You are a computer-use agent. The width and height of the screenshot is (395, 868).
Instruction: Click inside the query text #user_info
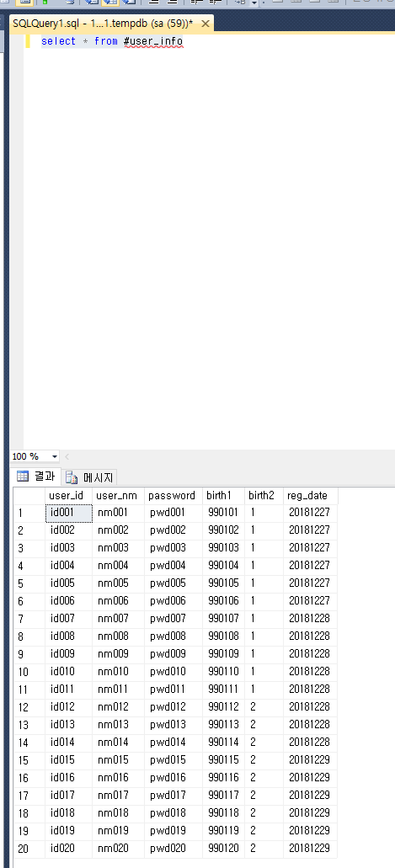click(x=153, y=41)
